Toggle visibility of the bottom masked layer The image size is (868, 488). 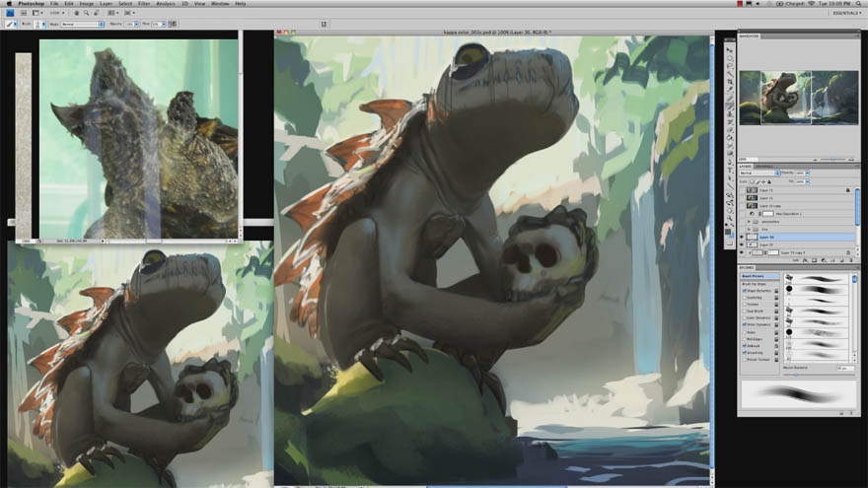[x=741, y=252]
